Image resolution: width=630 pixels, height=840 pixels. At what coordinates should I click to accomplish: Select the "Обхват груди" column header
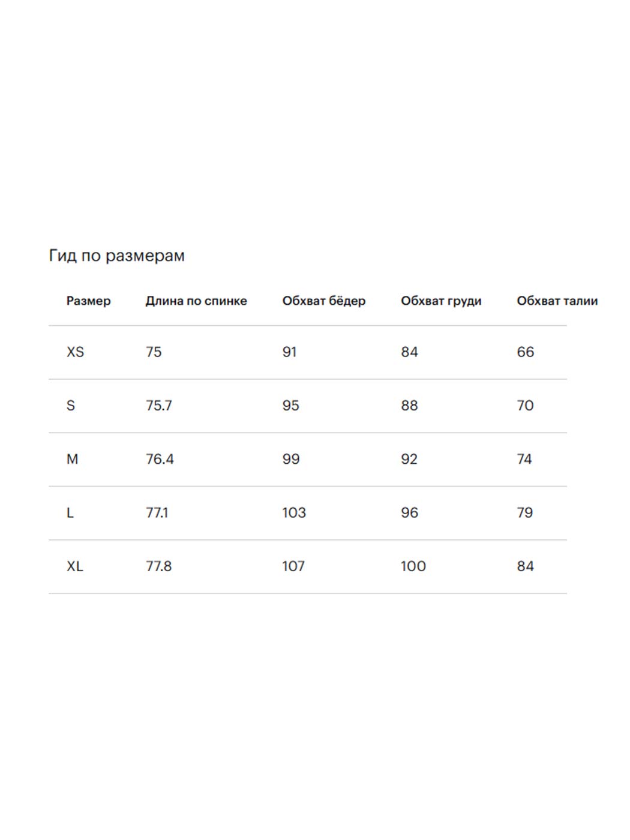pos(441,301)
